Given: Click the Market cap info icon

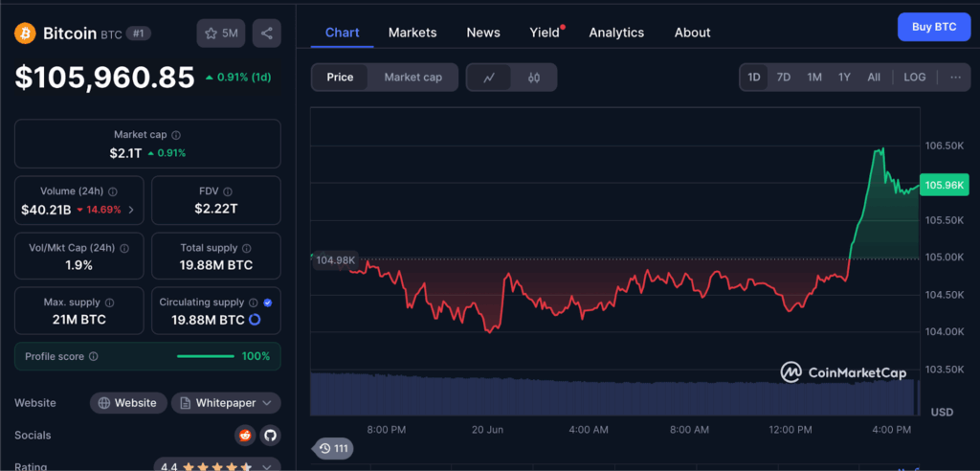Looking at the screenshot, I should (176, 136).
